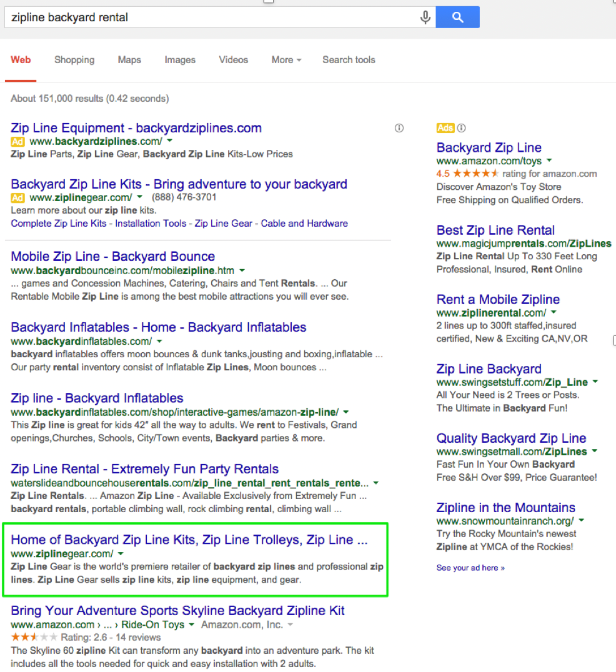The image size is (616, 672).
Task: Click www.magicjumprentals.com/ZipLines URL text
Action: pyautogui.click(x=524, y=244)
